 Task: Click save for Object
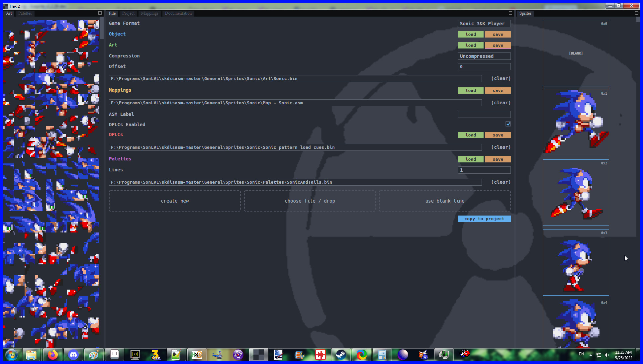[498, 34]
